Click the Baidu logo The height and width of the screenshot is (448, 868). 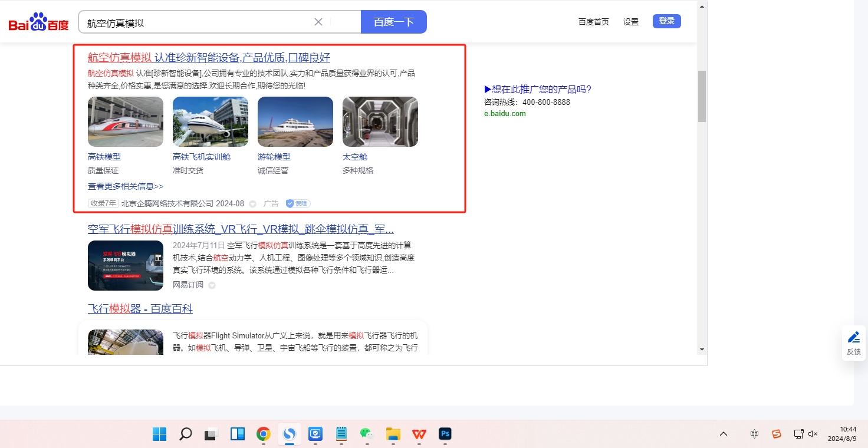click(x=38, y=23)
